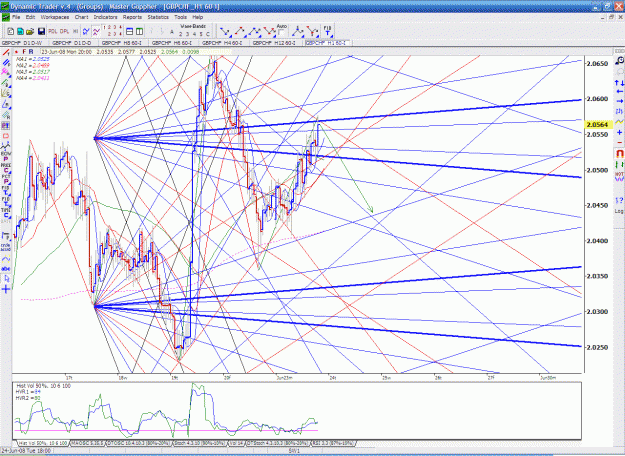The width and height of the screenshot is (625, 456).
Task: Click the first swing pattern tool icon
Action: click(x=225, y=31)
